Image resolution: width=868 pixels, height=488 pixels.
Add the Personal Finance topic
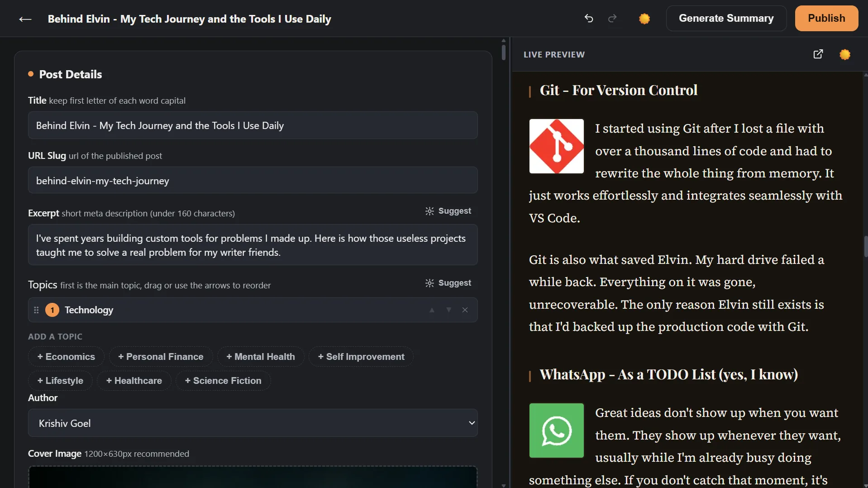(161, 357)
